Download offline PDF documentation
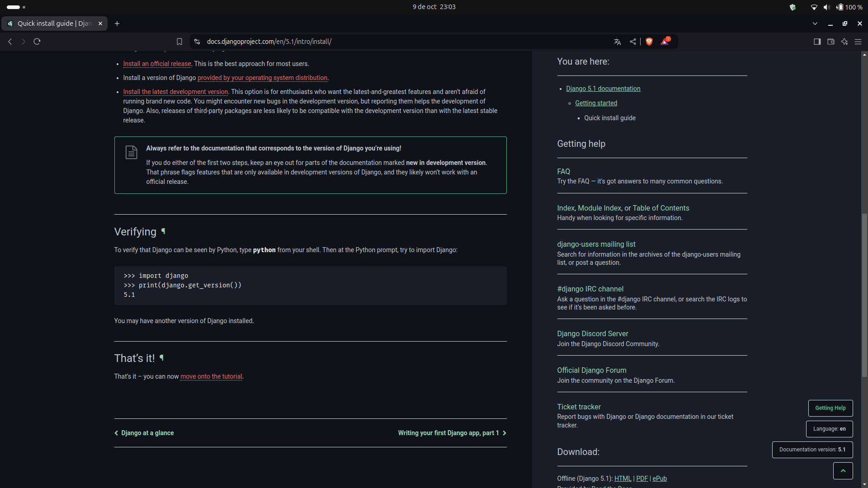Image resolution: width=868 pixels, height=488 pixels. click(642, 479)
